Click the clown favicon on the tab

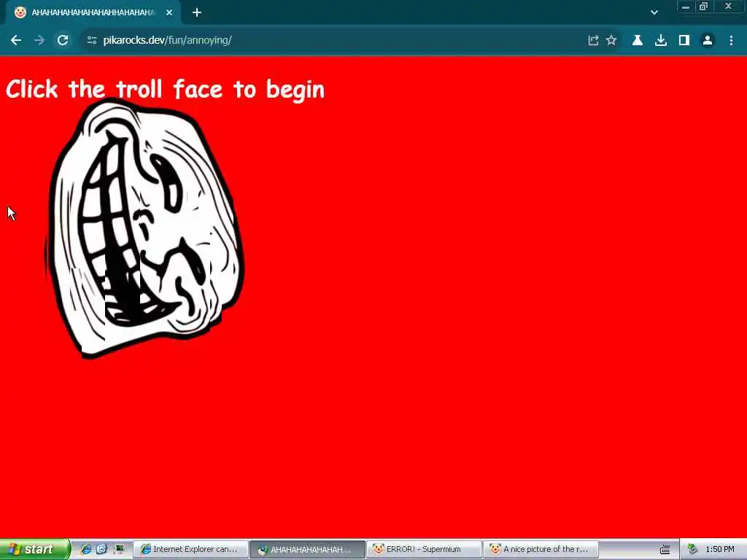coord(20,12)
